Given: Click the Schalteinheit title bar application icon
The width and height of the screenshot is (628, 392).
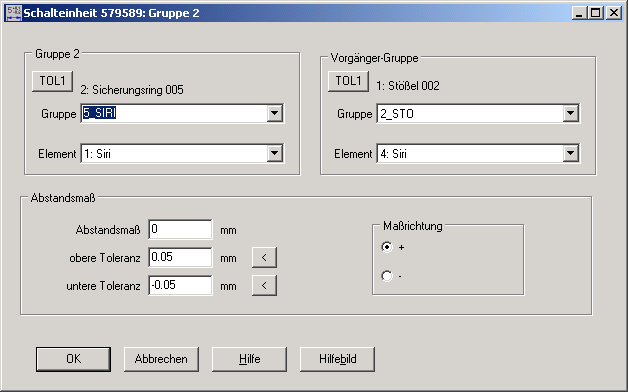Looking at the screenshot, I should pyautogui.click(x=14, y=13).
